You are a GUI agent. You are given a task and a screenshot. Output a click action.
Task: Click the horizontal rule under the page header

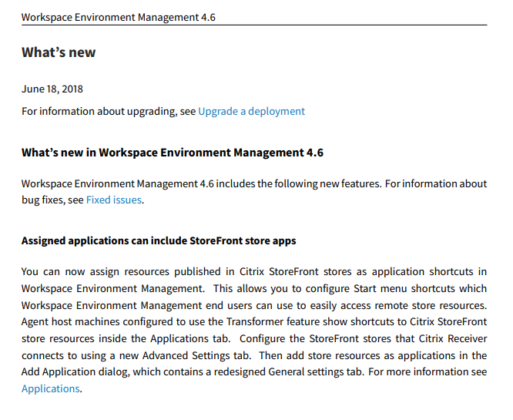point(254,25)
